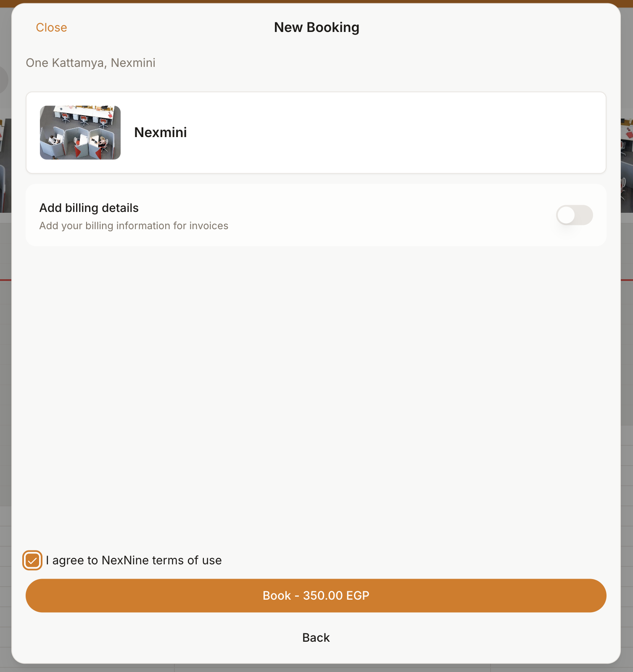Screen dimensions: 633x672
Task: Click 'Add your billing information for invoices' text
Action: point(134,226)
